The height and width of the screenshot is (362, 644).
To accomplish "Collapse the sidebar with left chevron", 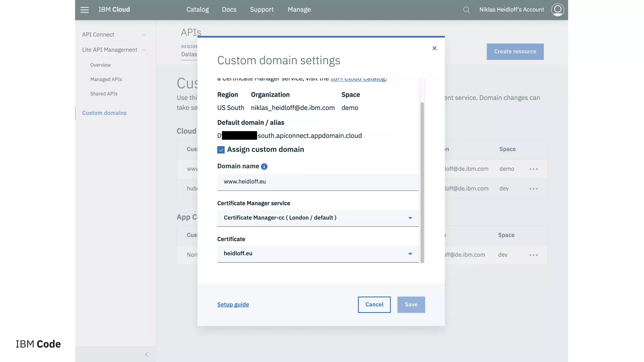I will point(147,354).
